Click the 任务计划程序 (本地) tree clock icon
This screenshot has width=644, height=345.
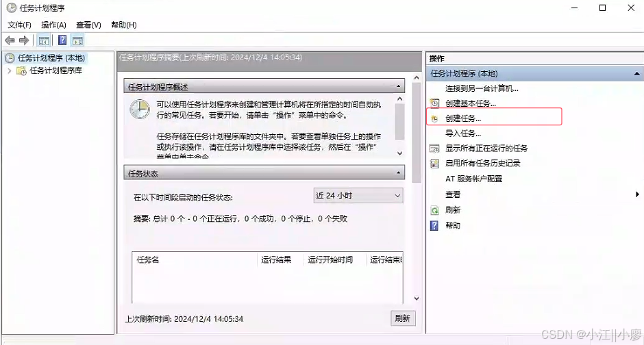pyautogui.click(x=10, y=57)
